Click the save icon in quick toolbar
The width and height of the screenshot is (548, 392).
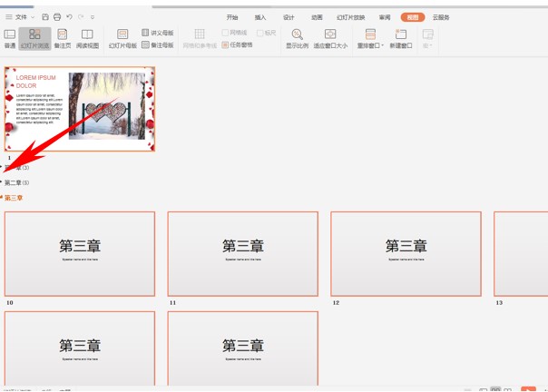[45, 17]
